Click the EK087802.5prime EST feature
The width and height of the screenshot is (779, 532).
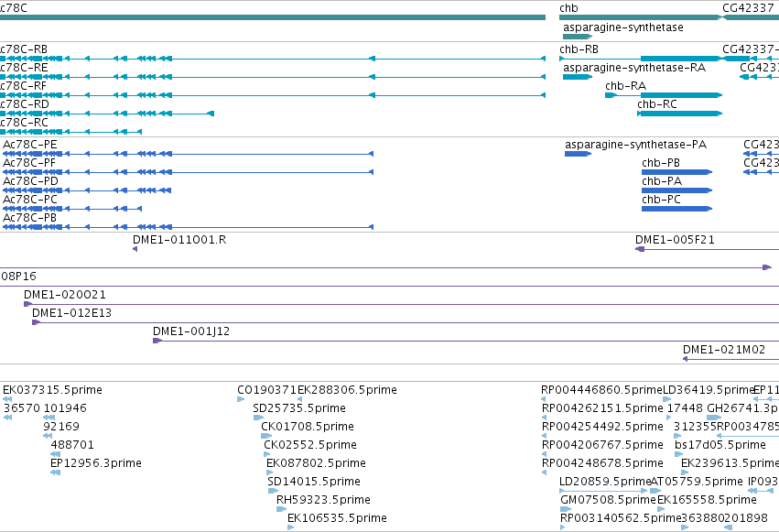click(x=270, y=472)
